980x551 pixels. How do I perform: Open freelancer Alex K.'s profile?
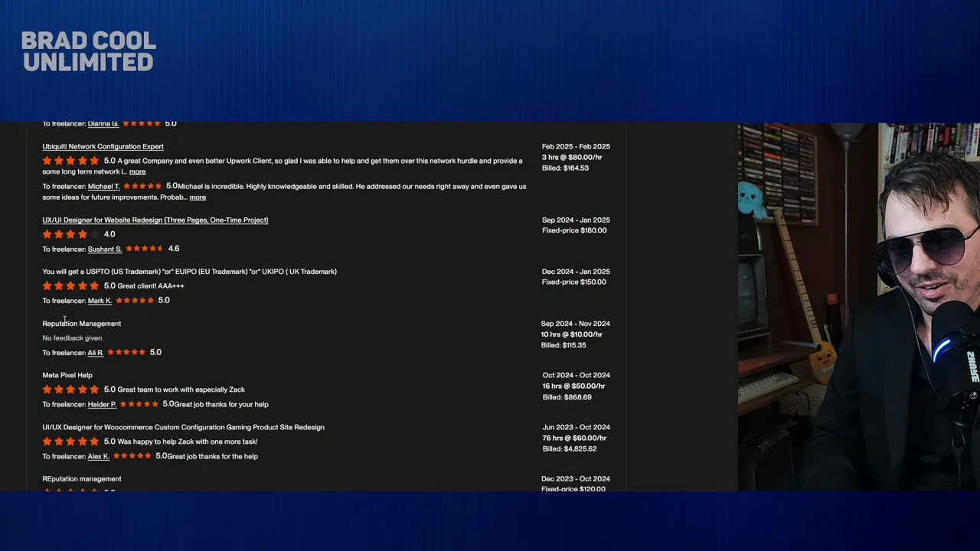click(x=98, y=457)
